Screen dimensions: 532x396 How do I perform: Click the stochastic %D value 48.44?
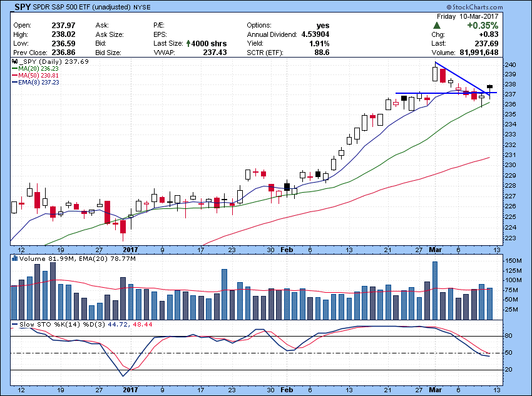pos(143,325)
